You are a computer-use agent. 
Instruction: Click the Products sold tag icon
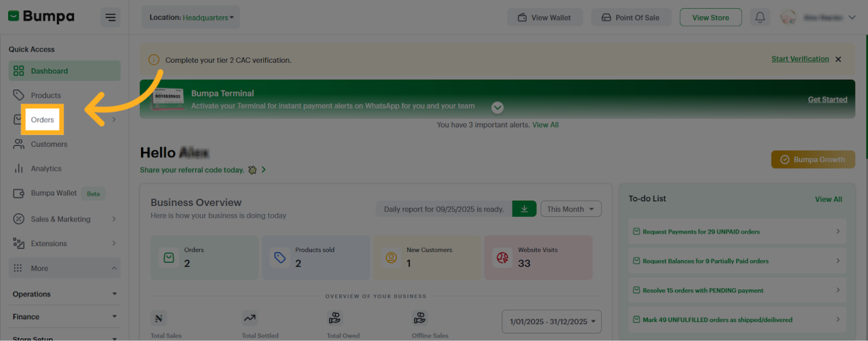280,258
